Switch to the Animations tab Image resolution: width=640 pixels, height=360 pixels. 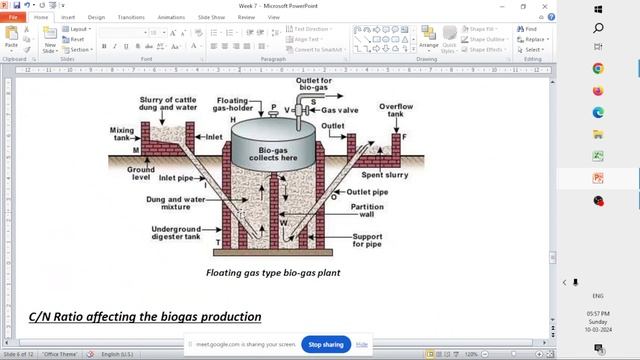(171, 18)
